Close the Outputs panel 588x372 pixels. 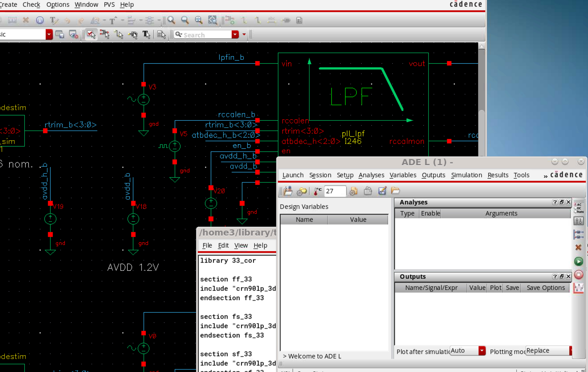click(x=568, y=276)
